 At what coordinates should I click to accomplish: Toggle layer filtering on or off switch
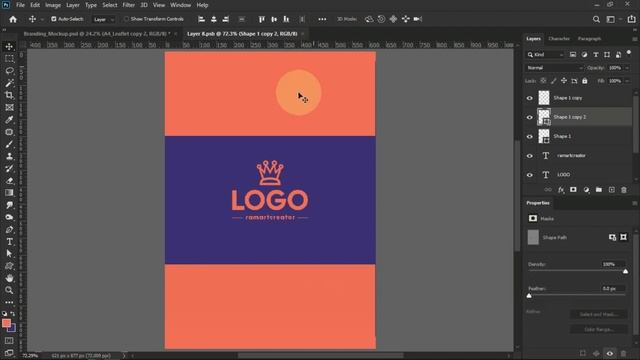coord(629,53)
